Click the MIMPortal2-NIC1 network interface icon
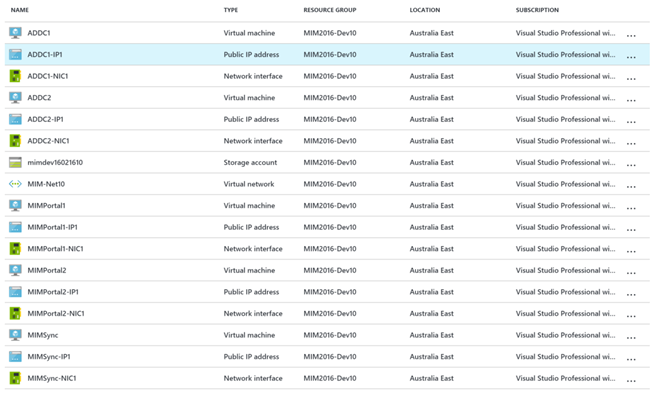This screenshot has width=657, height=396. click(16, 313)
